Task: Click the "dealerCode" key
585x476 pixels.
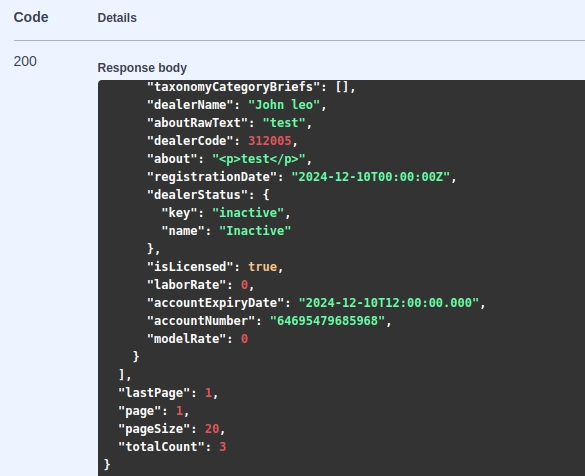Action: click(190, 141)
